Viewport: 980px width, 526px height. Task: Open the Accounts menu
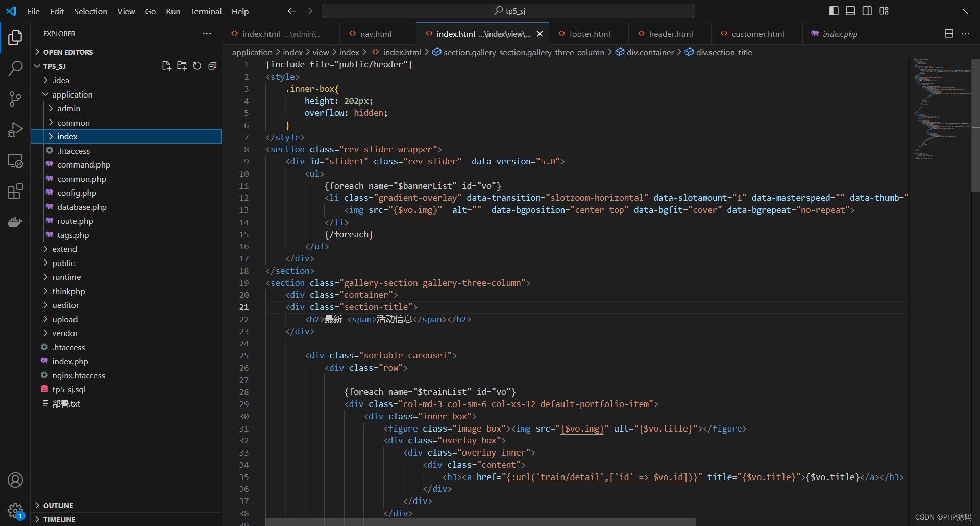point(15,480)
